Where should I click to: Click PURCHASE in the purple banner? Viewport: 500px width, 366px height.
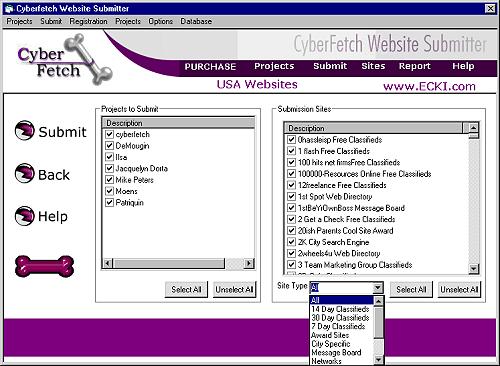pyautogui.click(x=210, y=67)
